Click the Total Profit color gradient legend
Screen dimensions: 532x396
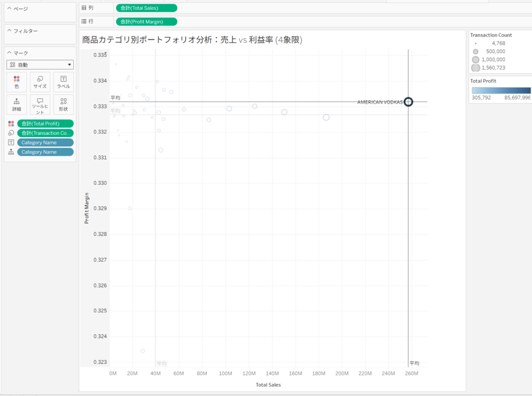[501, 90]
